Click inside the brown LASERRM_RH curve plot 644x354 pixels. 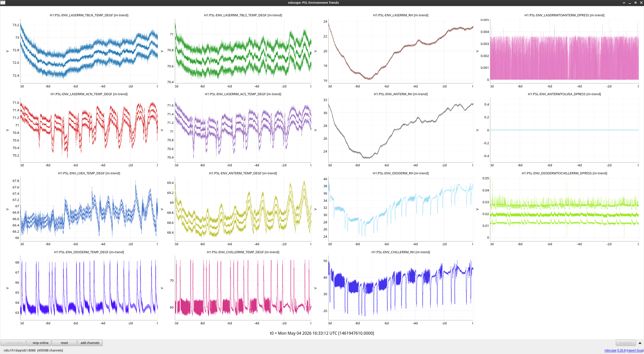click(401, 51)
